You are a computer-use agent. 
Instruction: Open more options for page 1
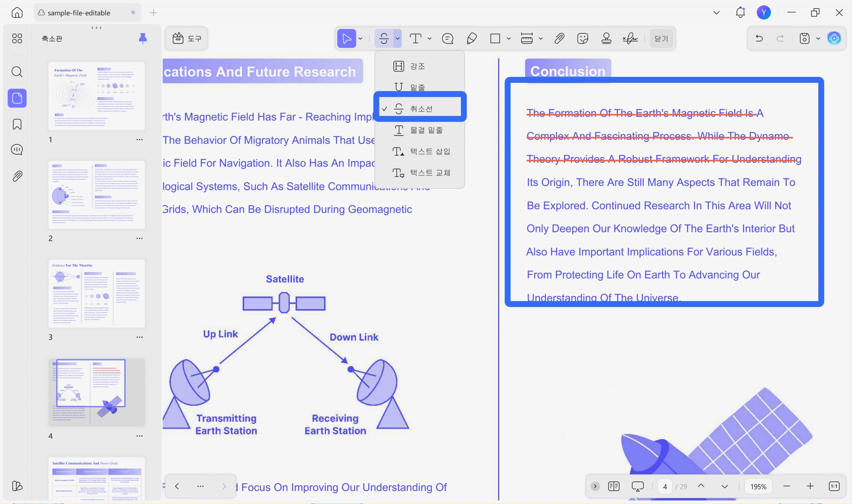139,140
